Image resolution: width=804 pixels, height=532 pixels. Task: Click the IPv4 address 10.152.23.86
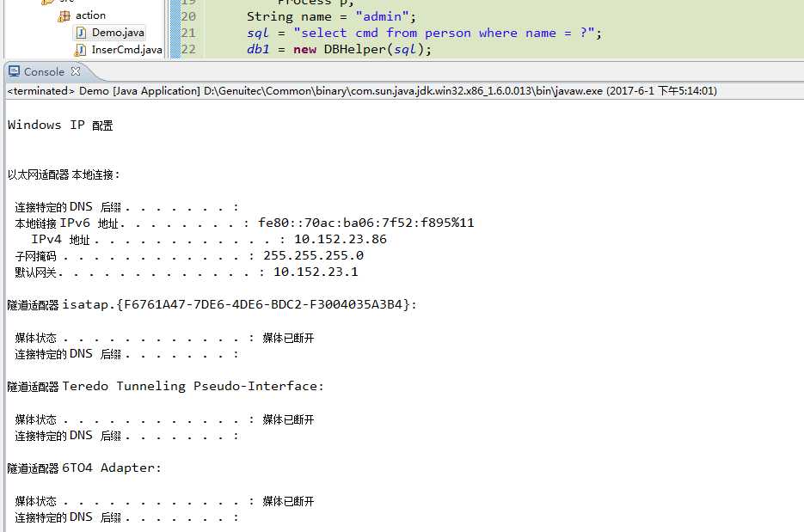pyautogui.click(x=341, y=239)
